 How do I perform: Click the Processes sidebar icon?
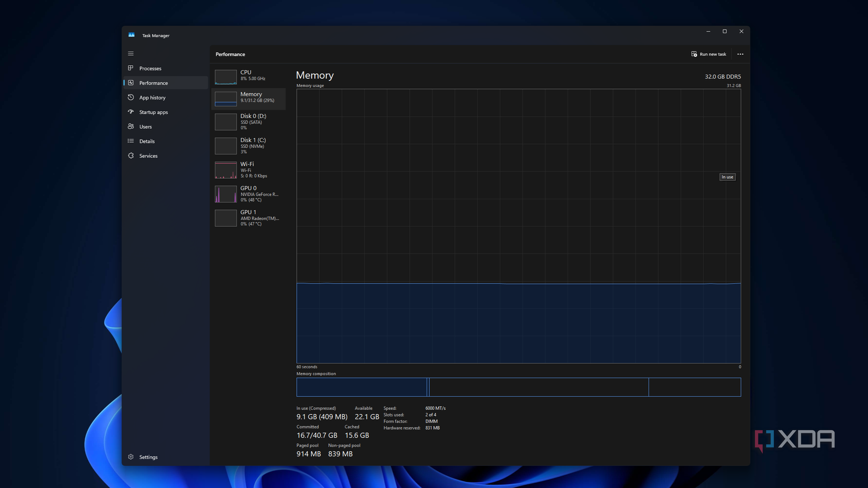tap(131, 68)
